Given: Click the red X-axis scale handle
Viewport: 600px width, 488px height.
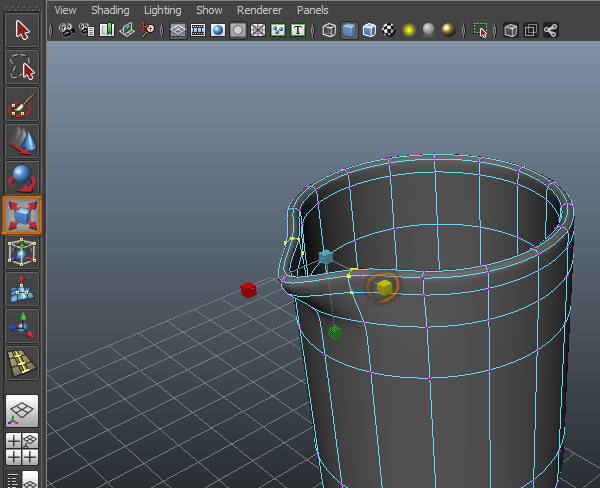Looking at the screenshot, I should click(248, 290).
